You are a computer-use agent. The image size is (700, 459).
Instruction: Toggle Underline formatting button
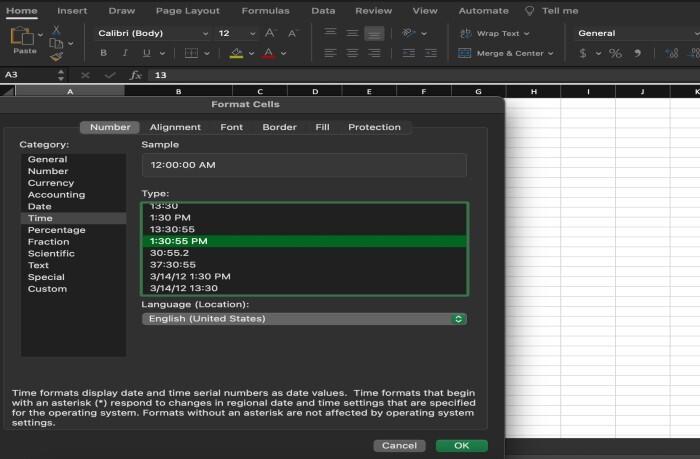click(147, 53)
